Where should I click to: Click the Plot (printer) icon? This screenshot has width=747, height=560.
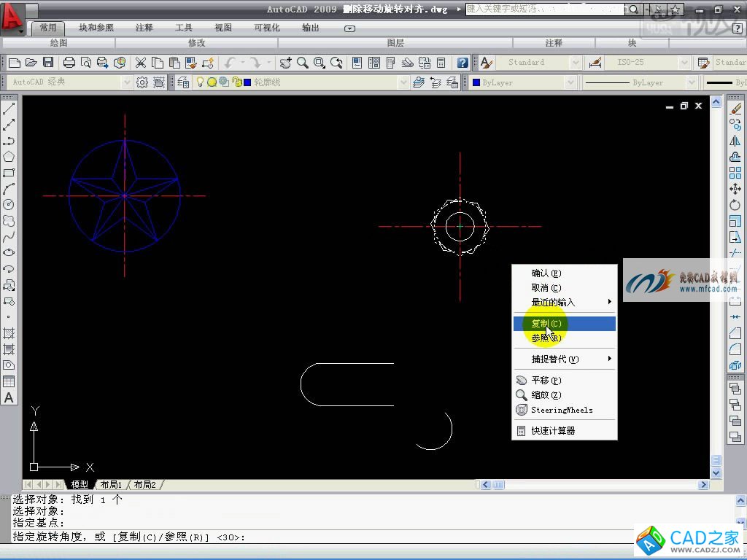(x=69, y=63)
